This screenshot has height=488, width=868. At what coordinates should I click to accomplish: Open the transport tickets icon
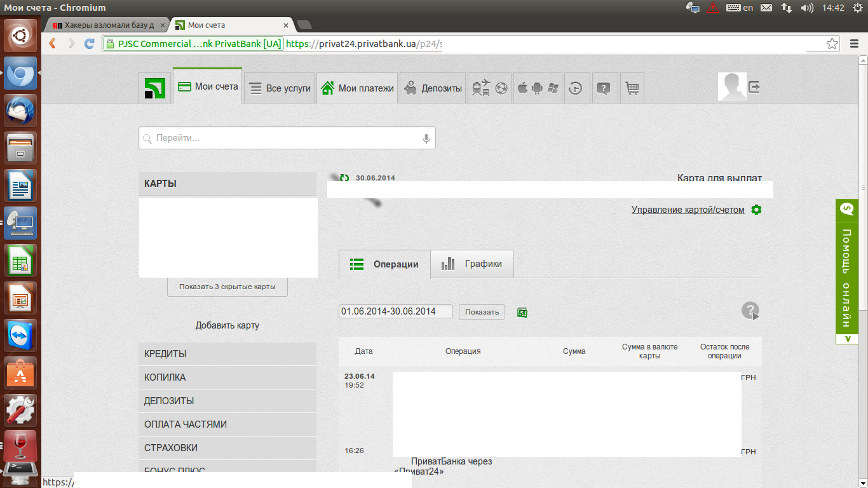[481, 88]
